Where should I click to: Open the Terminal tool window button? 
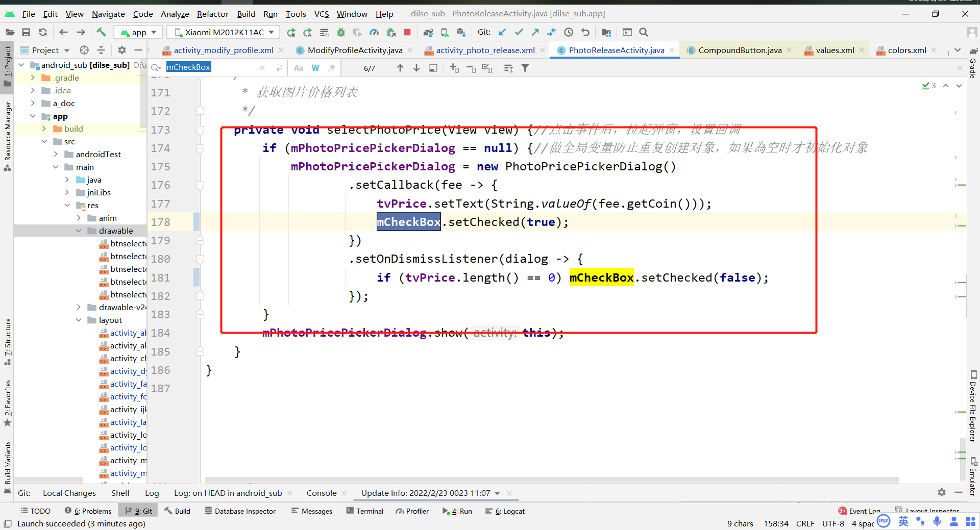pos(365,511)
